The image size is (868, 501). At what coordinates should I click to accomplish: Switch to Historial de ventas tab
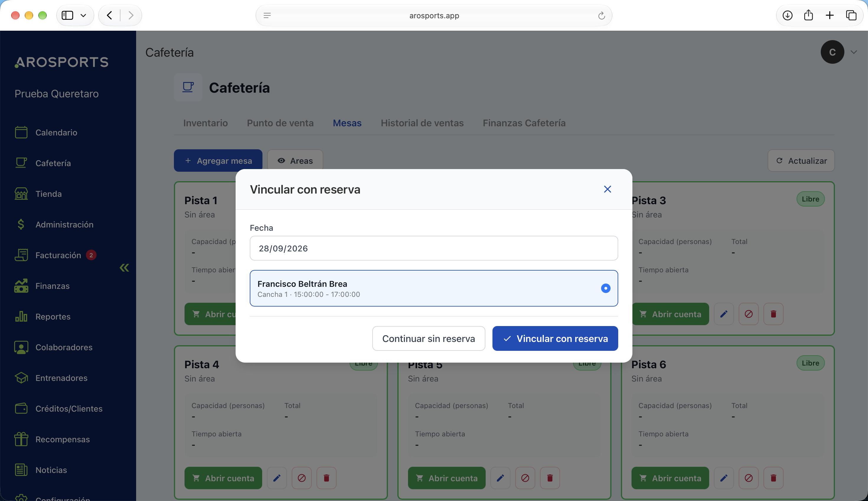pyautogui.click(x=422, y=123)
